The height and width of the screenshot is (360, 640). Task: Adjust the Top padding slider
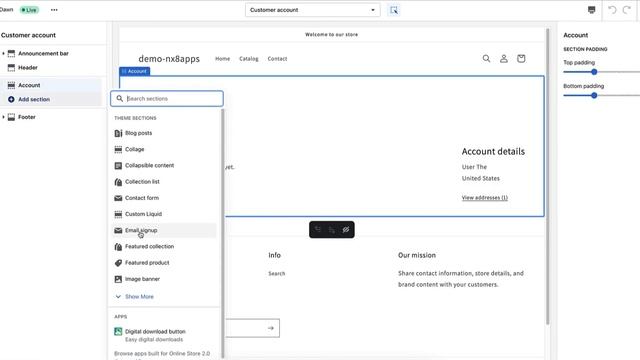(594, 72)
